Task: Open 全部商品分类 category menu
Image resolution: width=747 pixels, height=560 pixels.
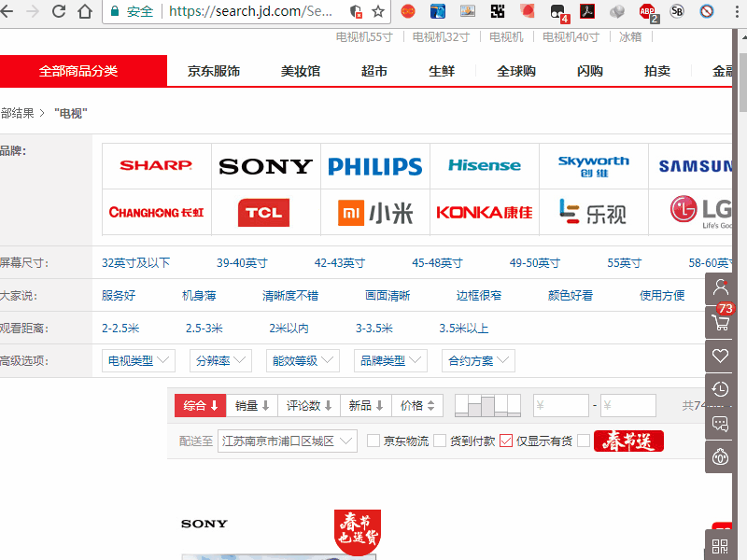Action: [x=83, y=71]
